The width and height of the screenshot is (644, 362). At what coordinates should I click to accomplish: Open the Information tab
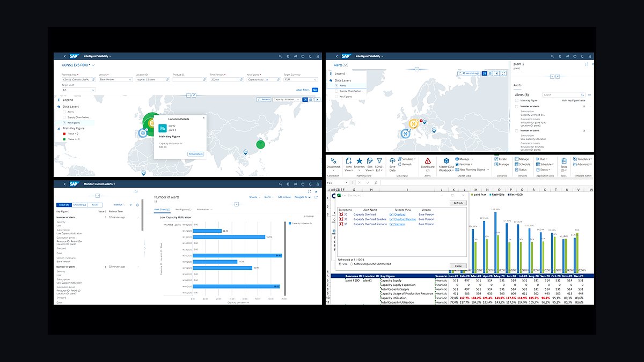pos(203,209)
